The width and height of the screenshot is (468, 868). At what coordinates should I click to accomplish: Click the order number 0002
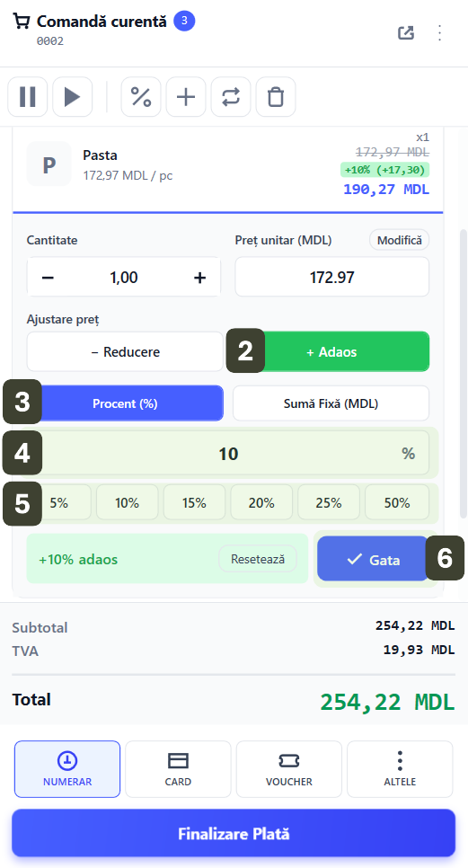[x=49, y=41]
